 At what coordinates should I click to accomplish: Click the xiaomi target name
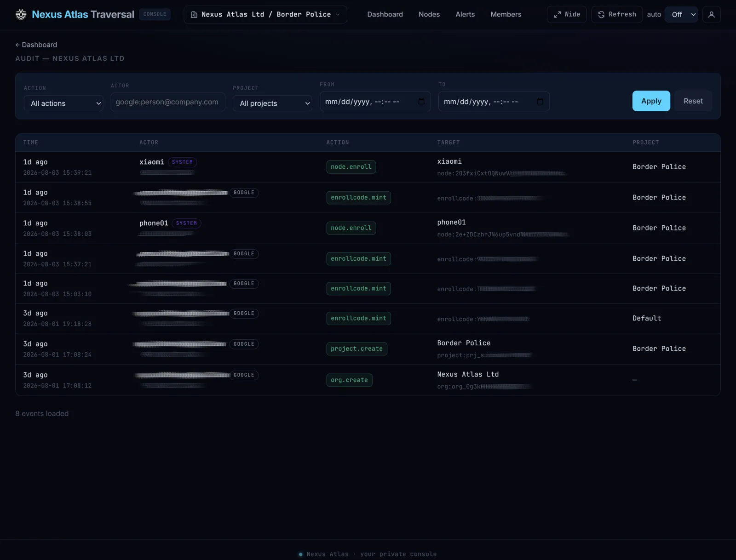pyautogui.click(x=449, y=162)
